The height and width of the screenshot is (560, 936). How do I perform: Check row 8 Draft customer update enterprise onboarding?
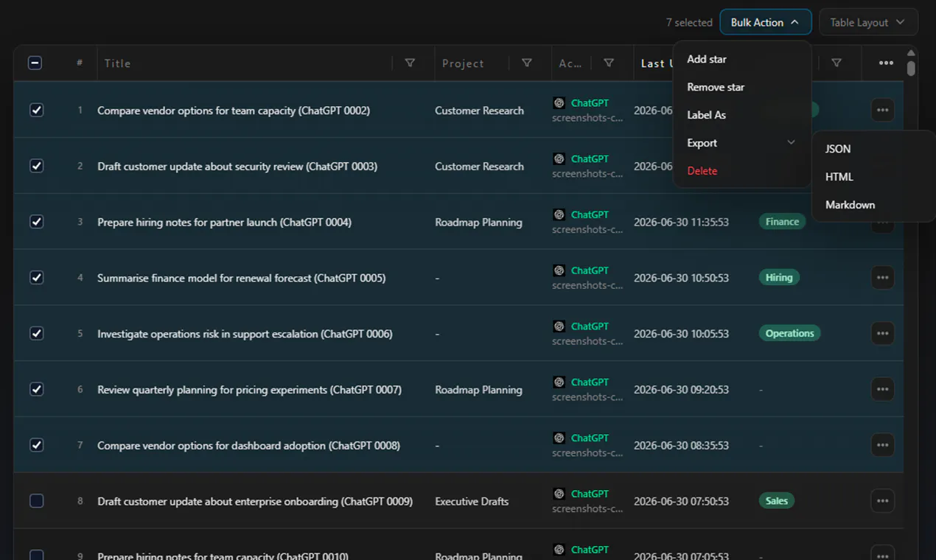(36, 501)
